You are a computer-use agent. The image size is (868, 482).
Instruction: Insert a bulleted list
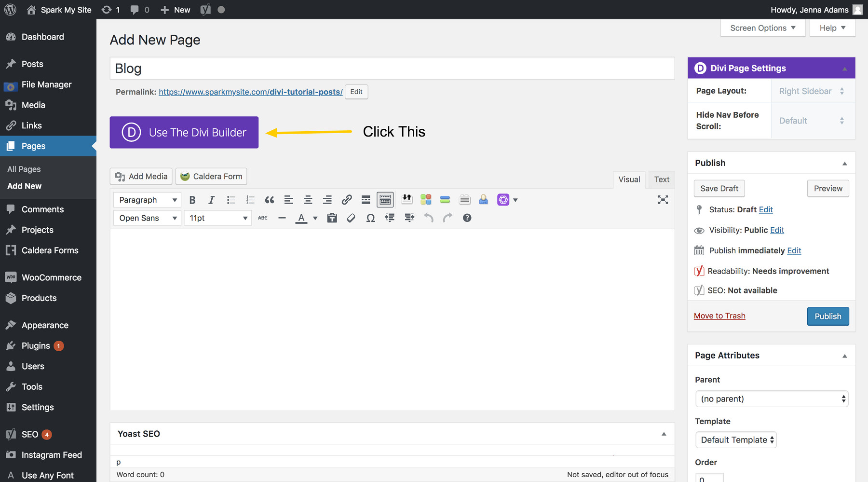coord(231,200)
